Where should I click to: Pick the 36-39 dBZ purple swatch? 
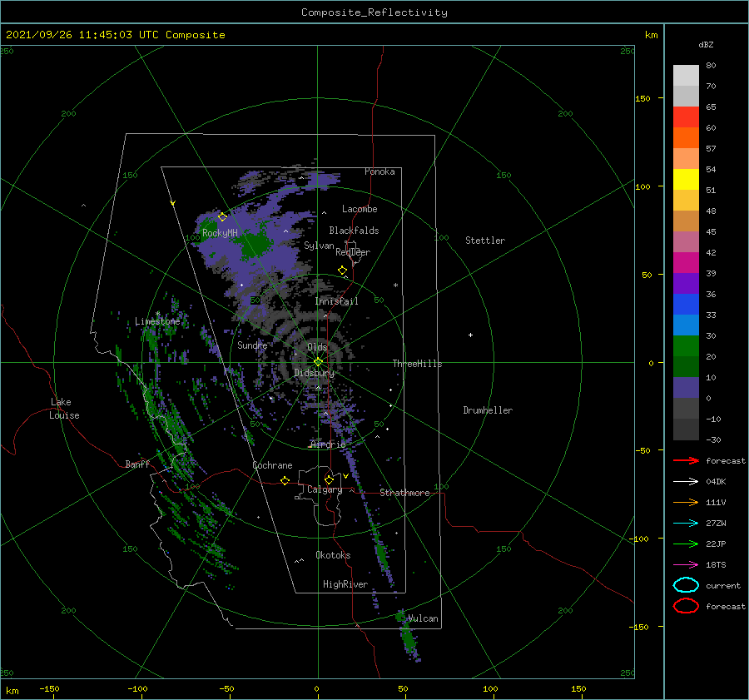[686, 283]
